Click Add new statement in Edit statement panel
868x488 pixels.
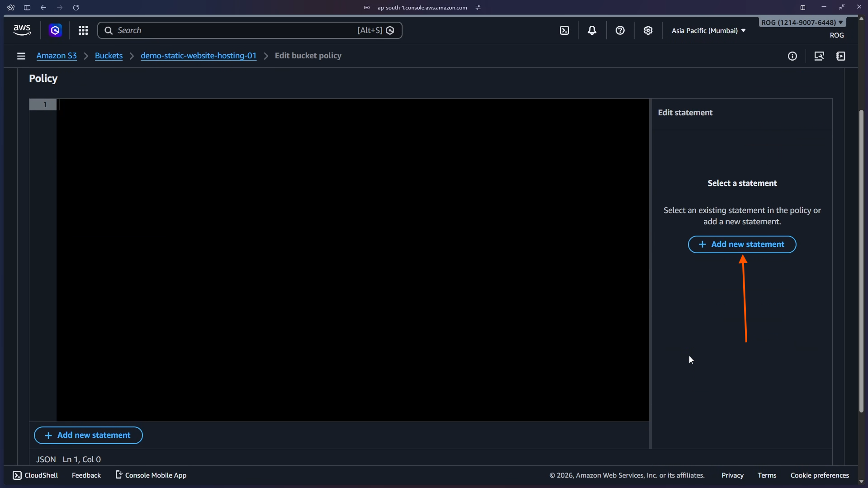(x=742, y=244)
